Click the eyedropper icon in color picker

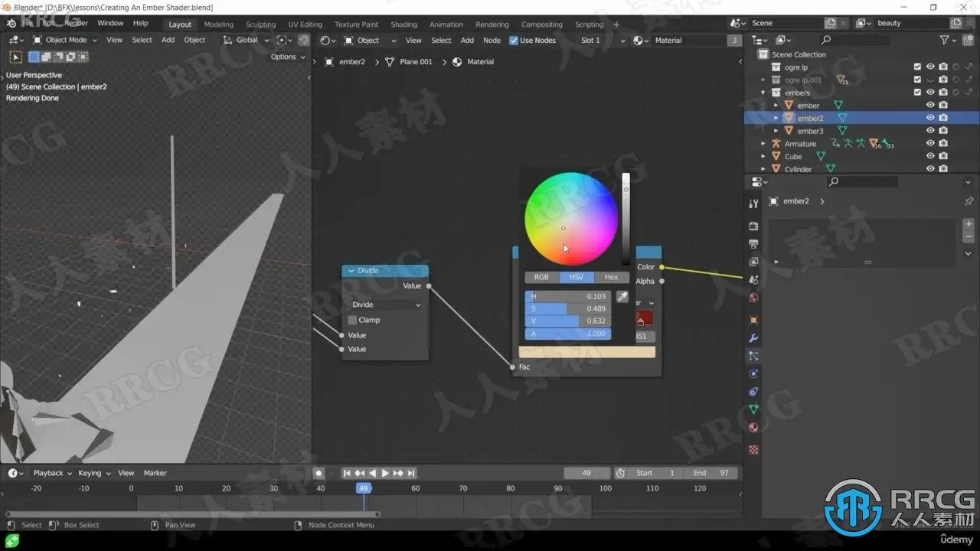click(x=622, y=296)
